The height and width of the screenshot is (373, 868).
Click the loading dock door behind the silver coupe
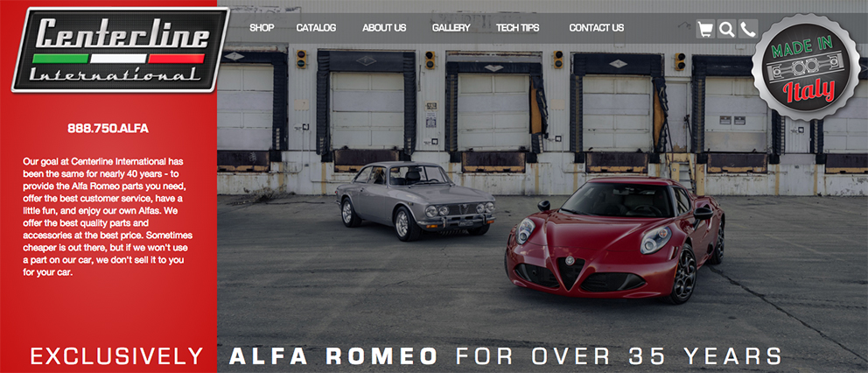tap(367, 109)
